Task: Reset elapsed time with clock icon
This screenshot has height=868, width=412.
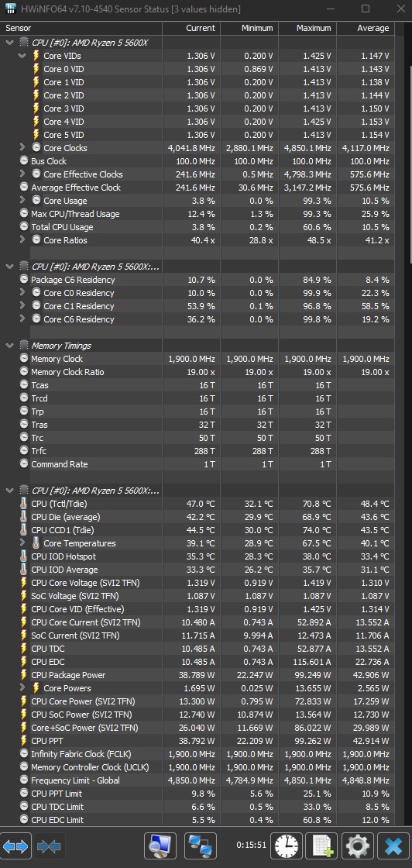Action: [x=286, y=846]
